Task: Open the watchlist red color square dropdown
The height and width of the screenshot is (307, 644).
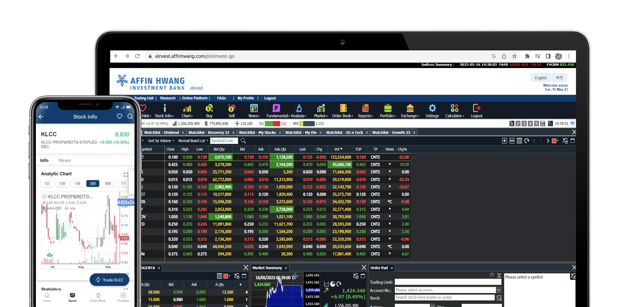Action: [x=555, y=141]
